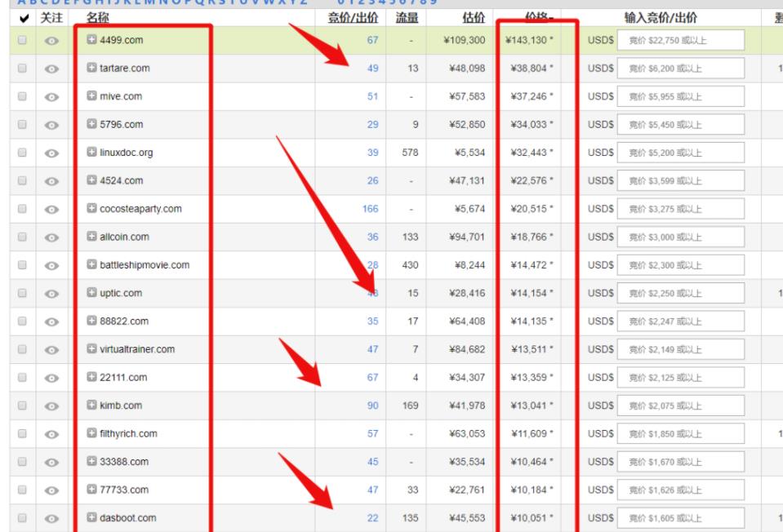Image resolution: width=783 pixels, height=532 pixels.
Task: Click the watch eye icon for kimb.com
Action: point(51,406)
